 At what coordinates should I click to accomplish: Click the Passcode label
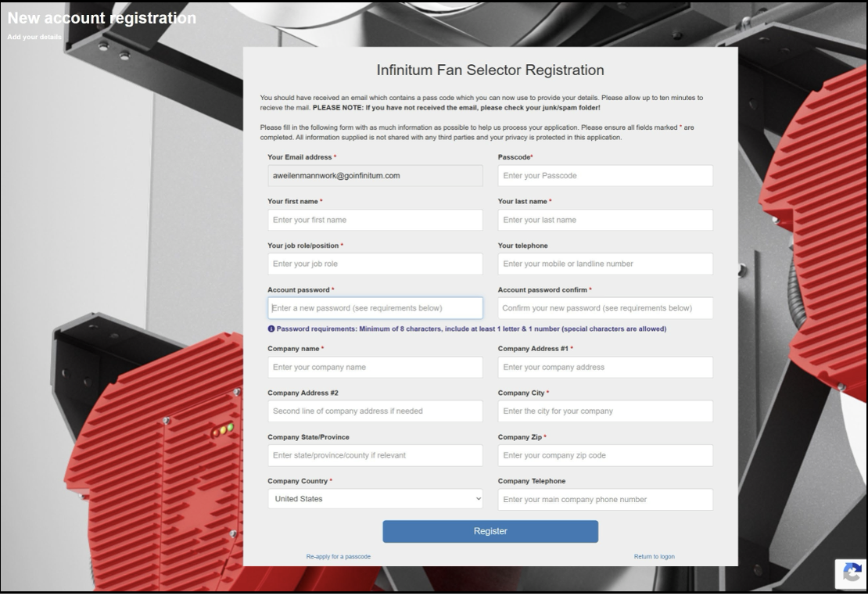tap(515, 157)
